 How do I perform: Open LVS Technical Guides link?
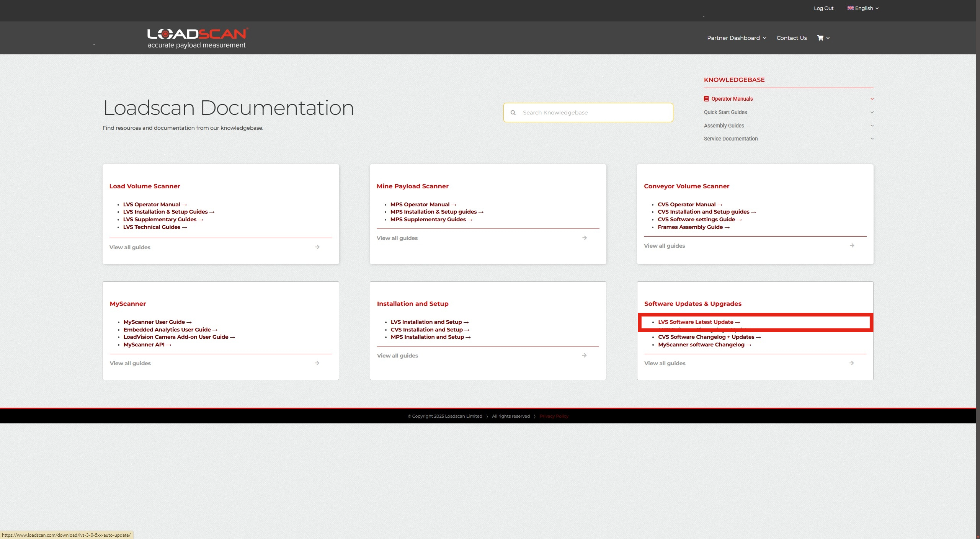[x=155, y=227]
